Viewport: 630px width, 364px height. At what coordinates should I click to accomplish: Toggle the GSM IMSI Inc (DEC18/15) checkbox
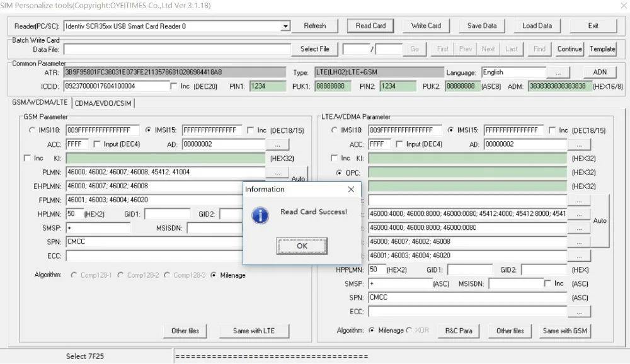pyautogui.click(x=251, y=130)
